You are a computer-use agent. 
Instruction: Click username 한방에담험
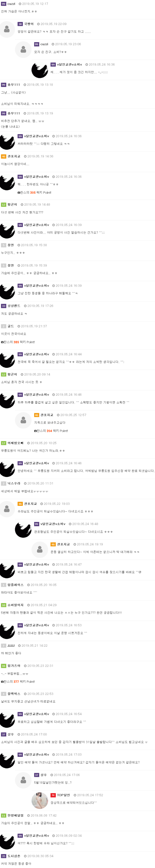(x=16, y=815)
